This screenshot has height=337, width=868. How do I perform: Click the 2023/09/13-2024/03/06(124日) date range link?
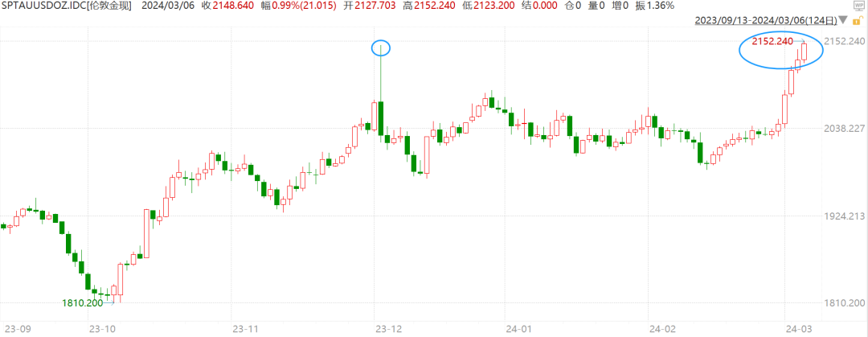(x=766, y=21)
